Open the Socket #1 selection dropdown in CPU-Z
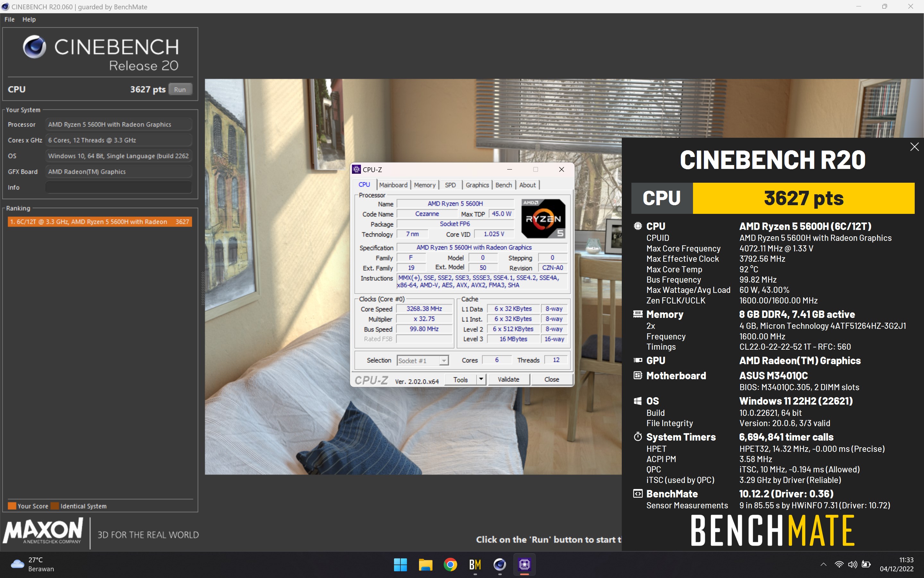The height and width of the screenshot is (578, 924). click(x=423, y=361)
